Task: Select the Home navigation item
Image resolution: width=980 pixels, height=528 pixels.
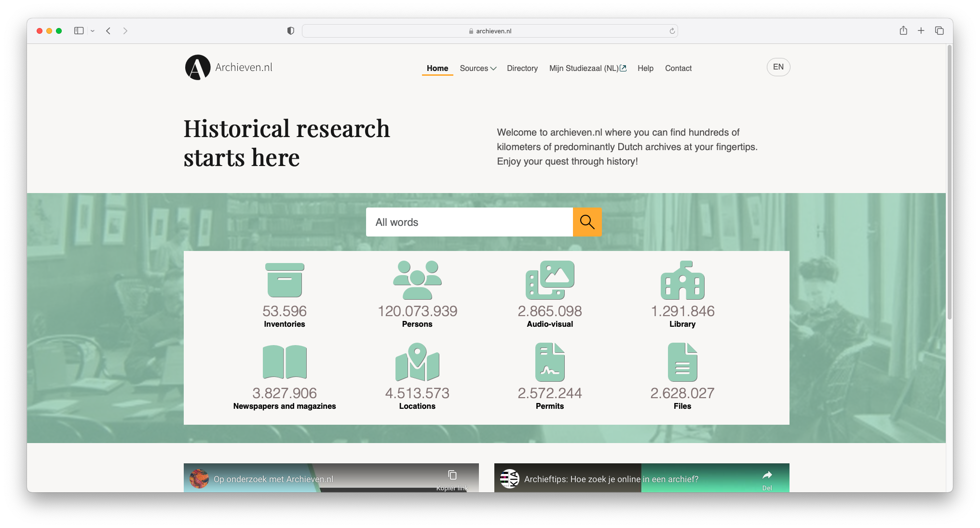Action: point(437,69)
